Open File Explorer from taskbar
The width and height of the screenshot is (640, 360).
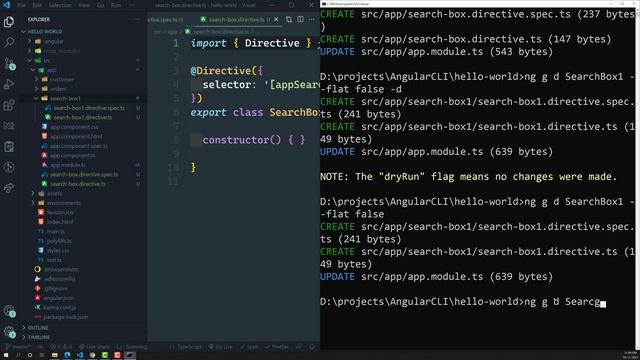pos(54,355)
